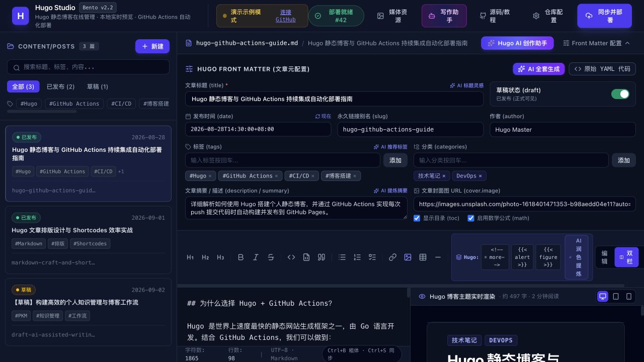Screen dimensions: 644x362
Task: Filter by #Hugo tag in sidebar
Action: click(x=29, y=104)
